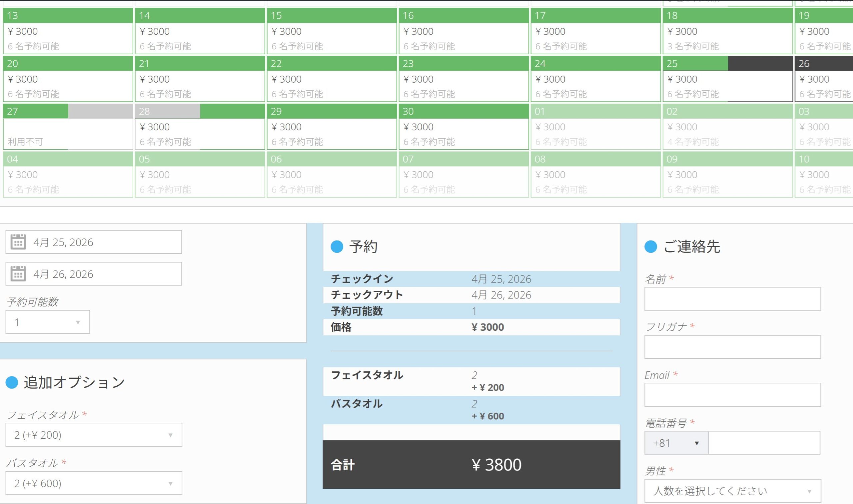
Task: Click check-out date calendar icon
Action: pyautogui.click(x=18, y=274)
